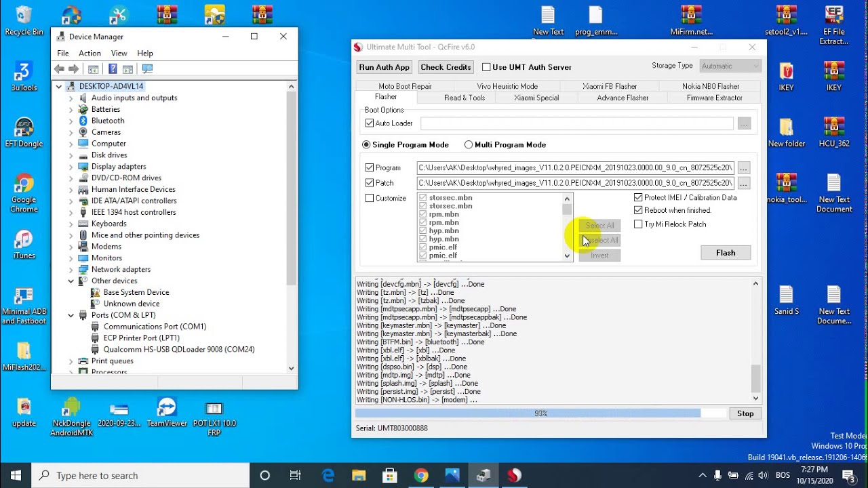This screenshot has width=868, height=488.
Task: Expand the Audio inputs and outputs node
Action: click(71, 98)
